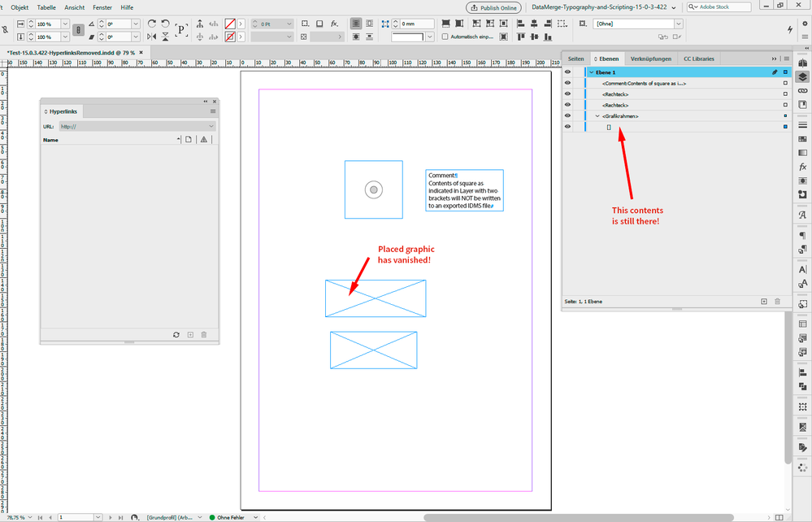The image size is (812, 522).
Task: Open the Fenster menu
Action: click(102, 7)
